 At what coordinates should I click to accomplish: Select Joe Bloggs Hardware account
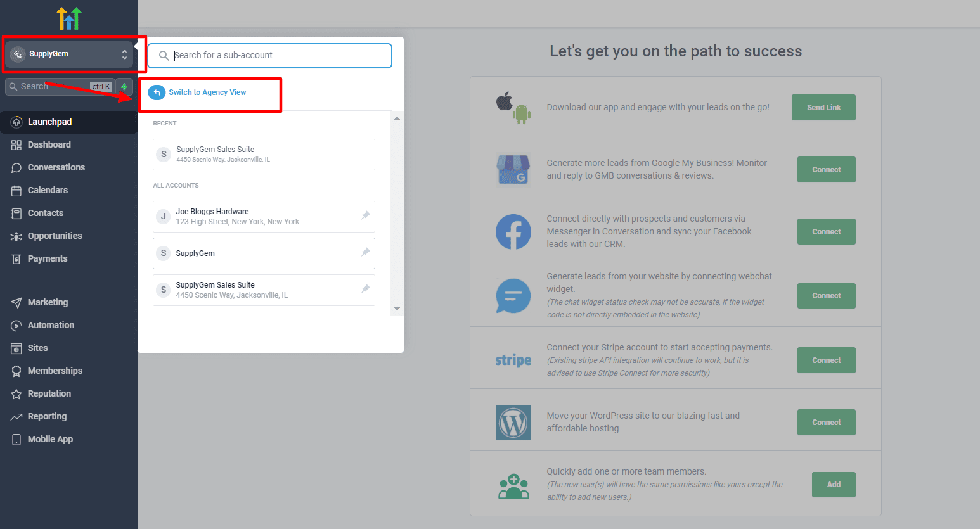(264, 217)
